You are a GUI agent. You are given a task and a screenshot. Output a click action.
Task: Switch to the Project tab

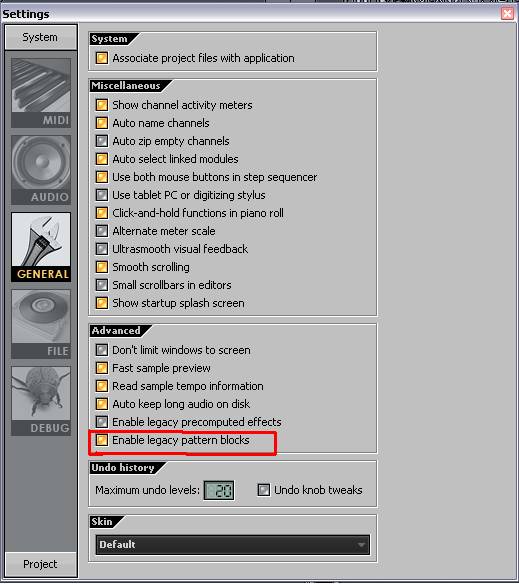41,564
